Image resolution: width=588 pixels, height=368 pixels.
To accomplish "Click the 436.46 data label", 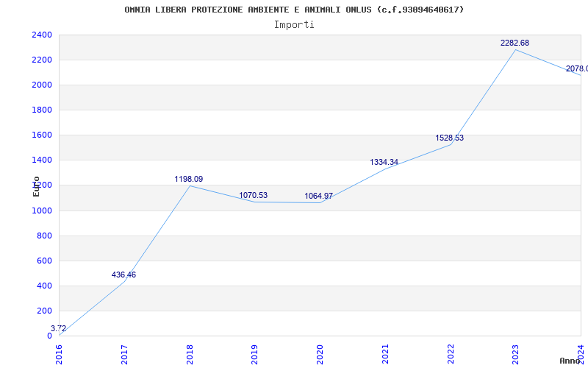I will pos(123,275).
